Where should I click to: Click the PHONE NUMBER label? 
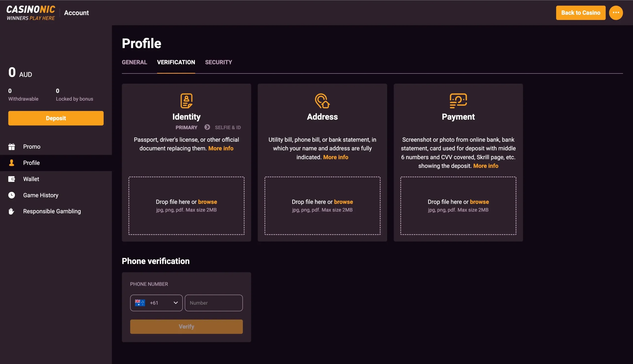click(x=149, y=284)
